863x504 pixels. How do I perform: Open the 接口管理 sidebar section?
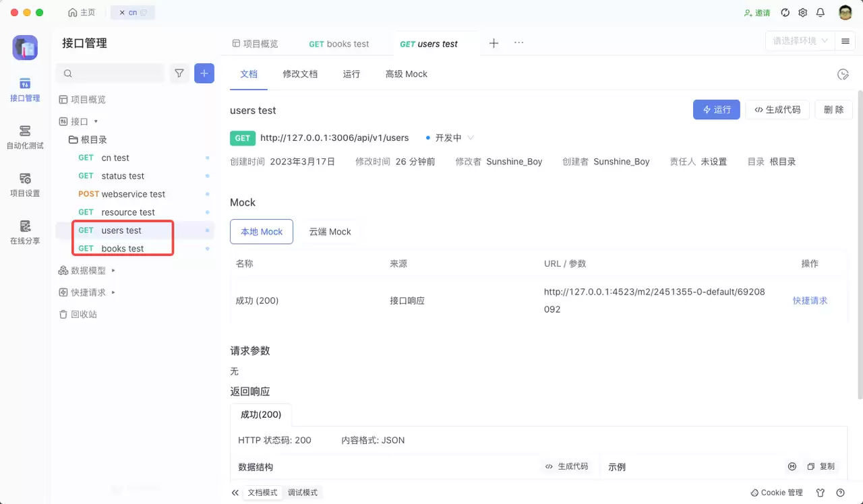[25, 90]
